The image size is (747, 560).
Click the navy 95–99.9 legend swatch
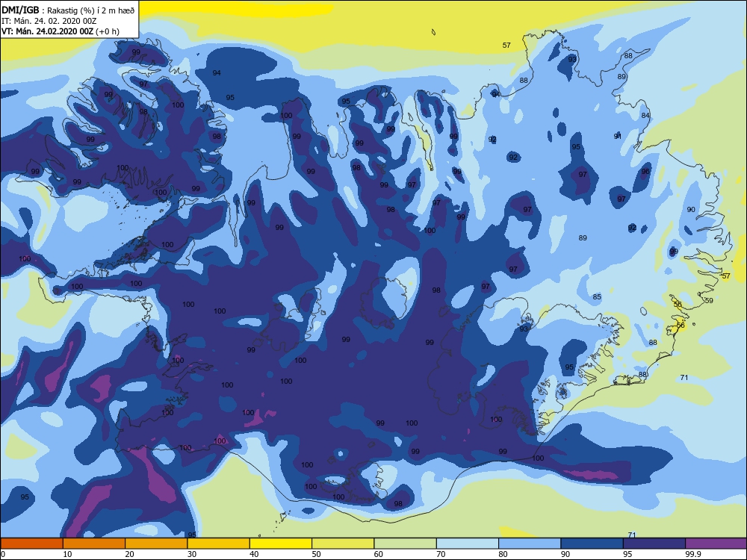pos(654,544)
